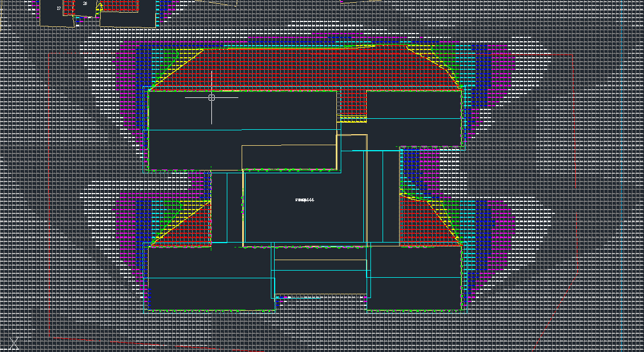Viewport: 644px width, 352px height.
Task: Pick the yellow diagonal line at upper-left of red zone
Action: pos(177,69)
